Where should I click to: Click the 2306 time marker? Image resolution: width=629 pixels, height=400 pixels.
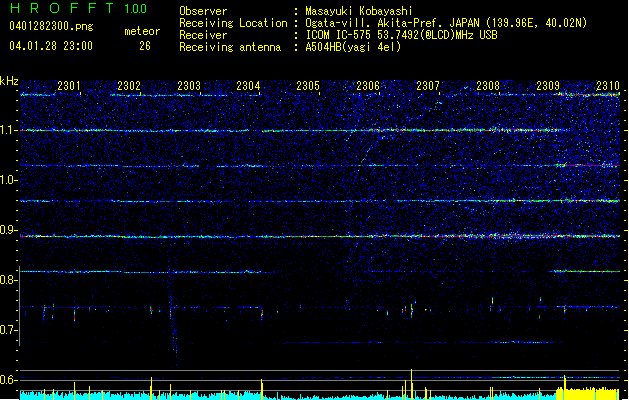tap(368, 86)
